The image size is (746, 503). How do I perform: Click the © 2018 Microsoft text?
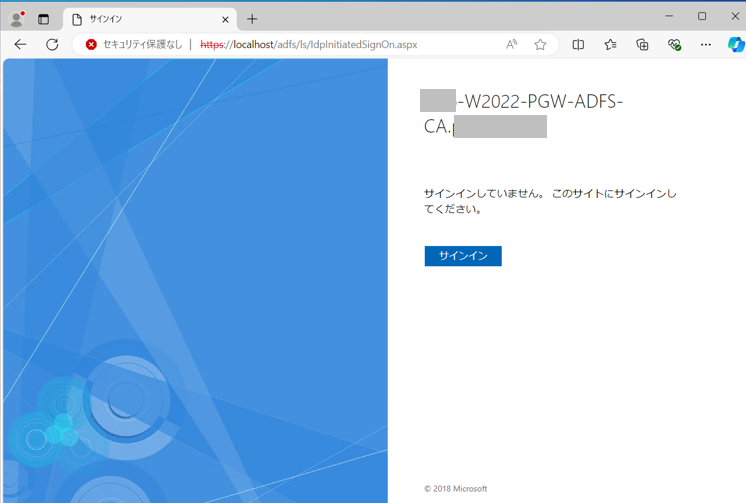point(455,489)
